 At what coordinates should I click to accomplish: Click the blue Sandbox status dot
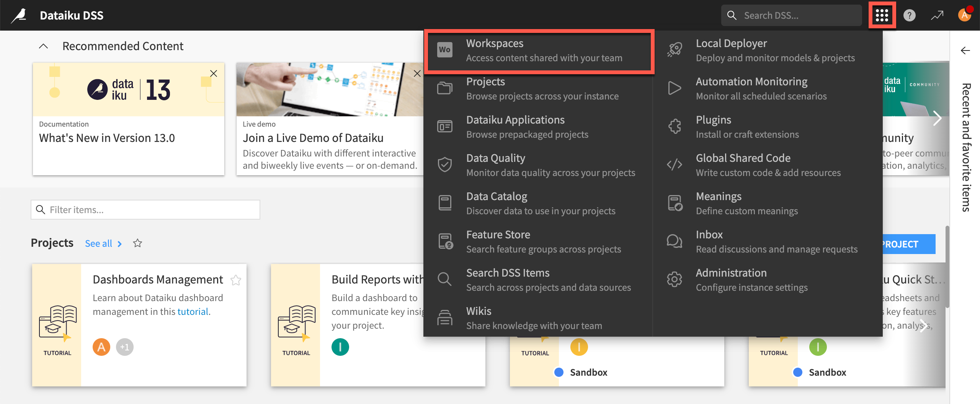point(560,372)
